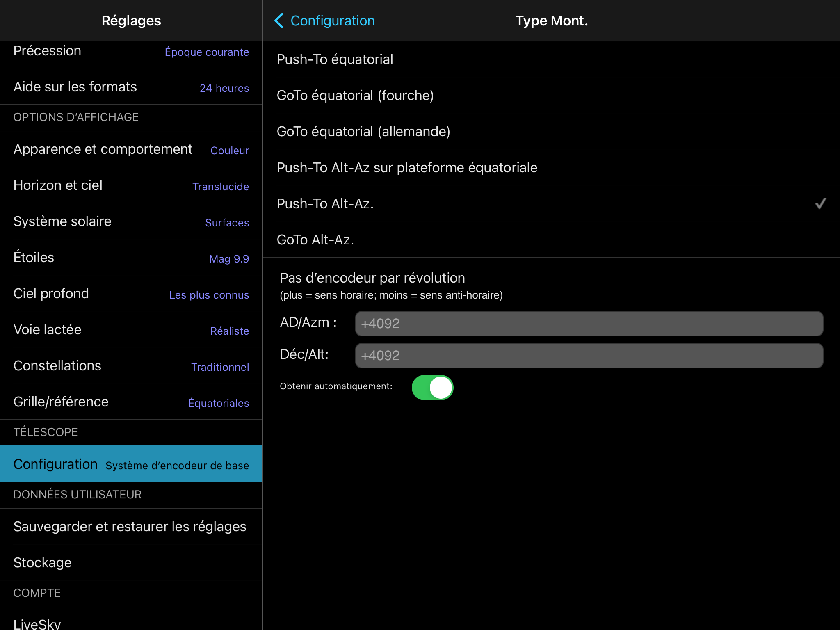
Task: Open Horizon et ciel settings
Action: (x=131, y=185)
